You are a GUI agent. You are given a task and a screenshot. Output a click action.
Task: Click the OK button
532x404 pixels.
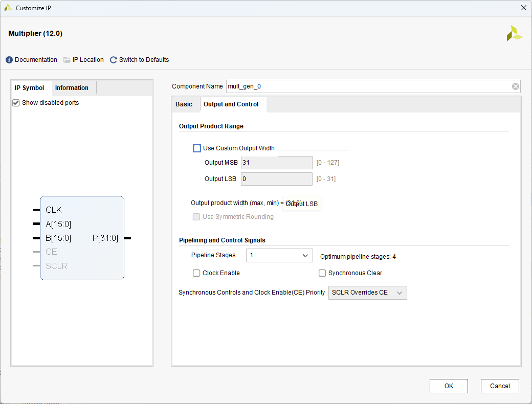(449, 386)
